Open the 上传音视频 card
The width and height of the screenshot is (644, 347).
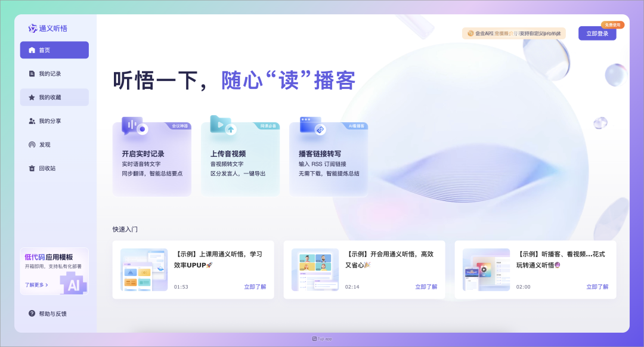click(x=240, y=159)
